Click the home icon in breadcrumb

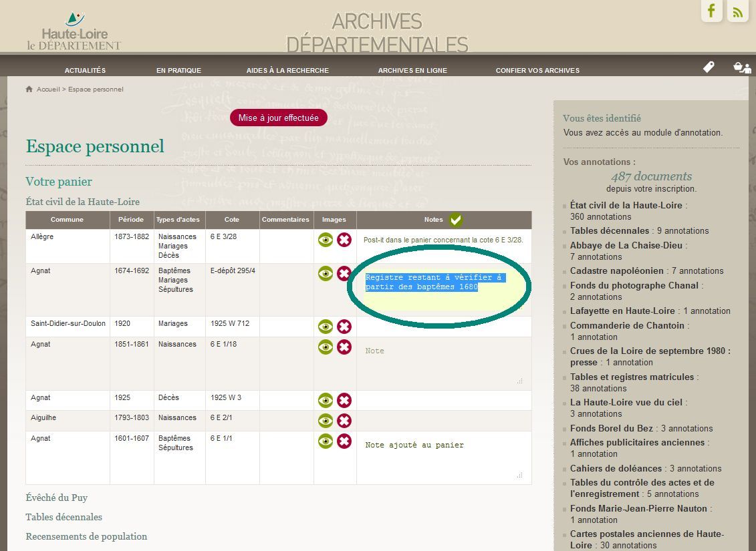tap(29, 89)
